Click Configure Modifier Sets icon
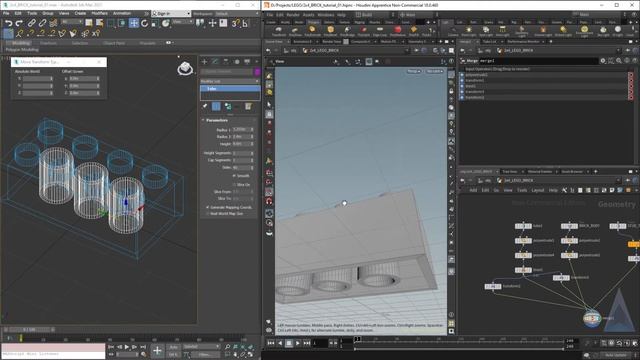 click(248, 106)
